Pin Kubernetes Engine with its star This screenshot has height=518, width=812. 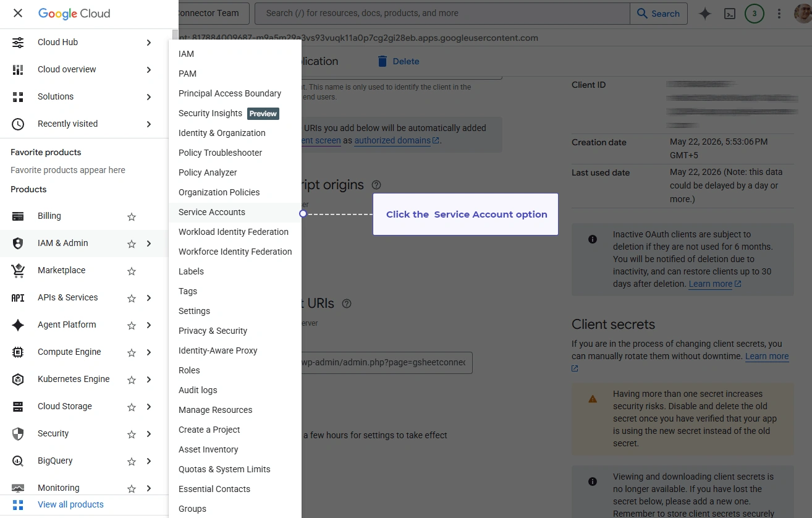[x=132, y=380]
